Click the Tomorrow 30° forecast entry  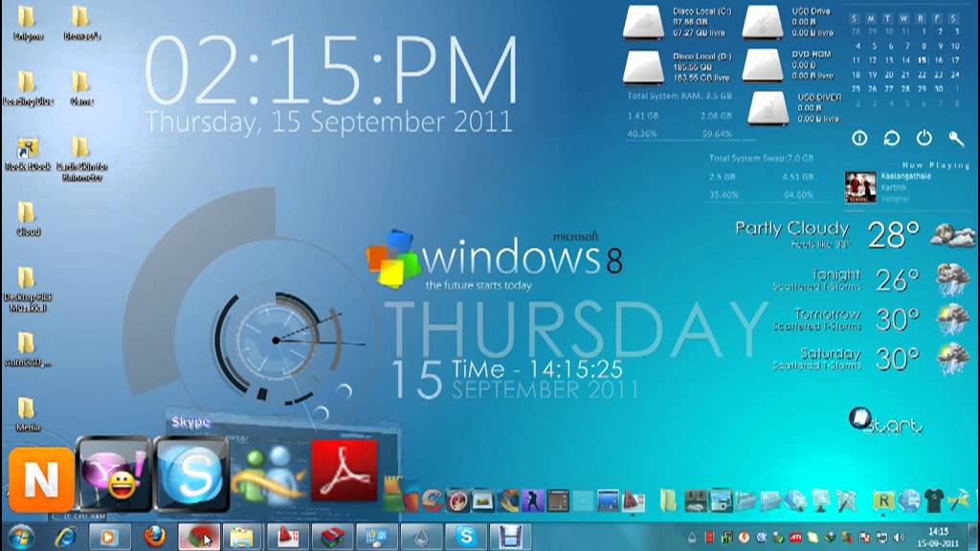coord(873,320)
